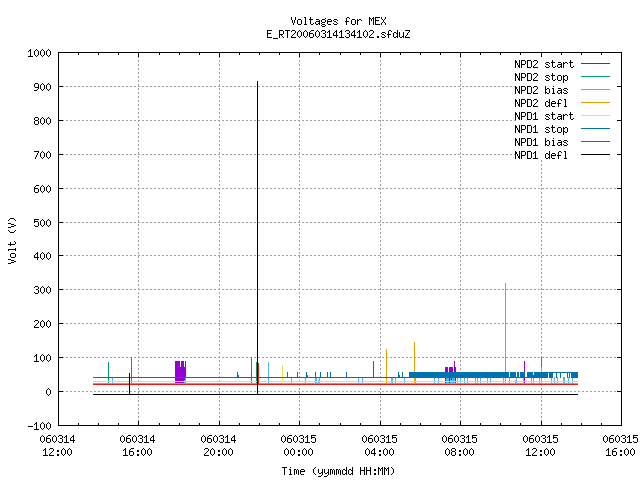This screenshot has height=480, width=640.
Task: Click the purple NPD2 start block near 18:00
Action: coord(180,371)
